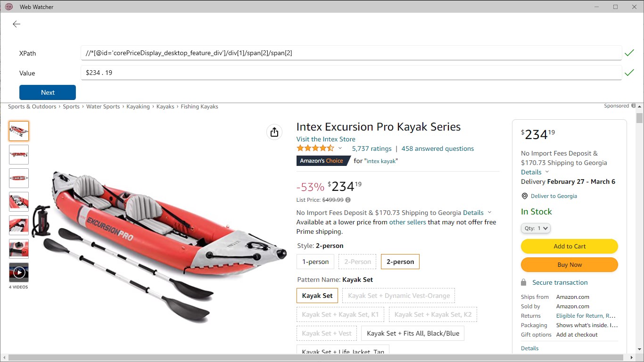Click the Web Watcher app icon in title bar

pyautogui.click(x=8, y=7)
